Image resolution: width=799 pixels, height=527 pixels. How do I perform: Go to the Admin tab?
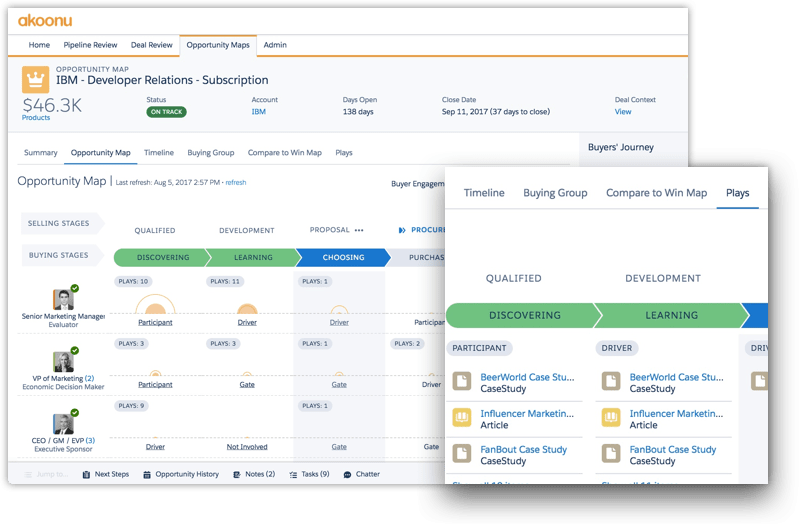(275, 45)
